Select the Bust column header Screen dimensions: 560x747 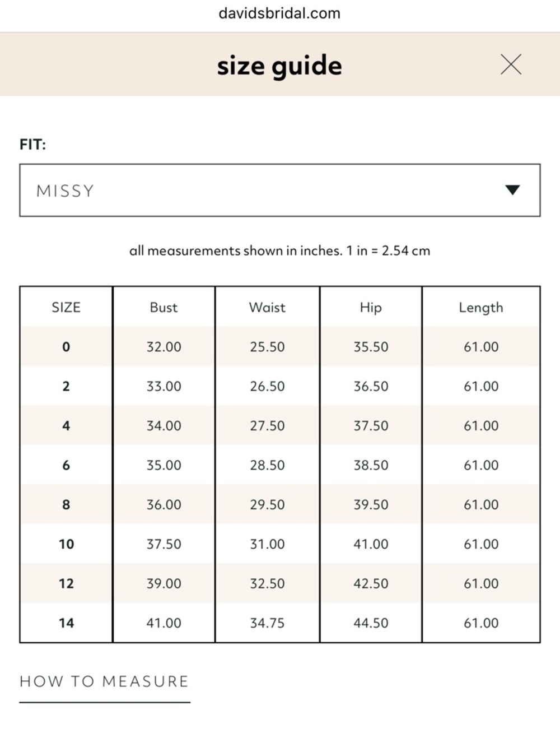click(164, 307)
